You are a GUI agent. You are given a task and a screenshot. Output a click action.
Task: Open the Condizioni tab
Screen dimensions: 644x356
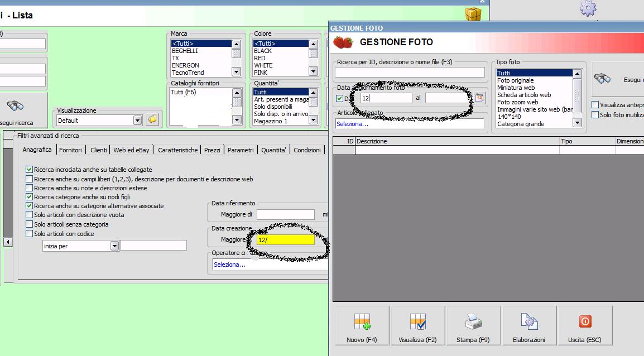[x=307, y=150]
